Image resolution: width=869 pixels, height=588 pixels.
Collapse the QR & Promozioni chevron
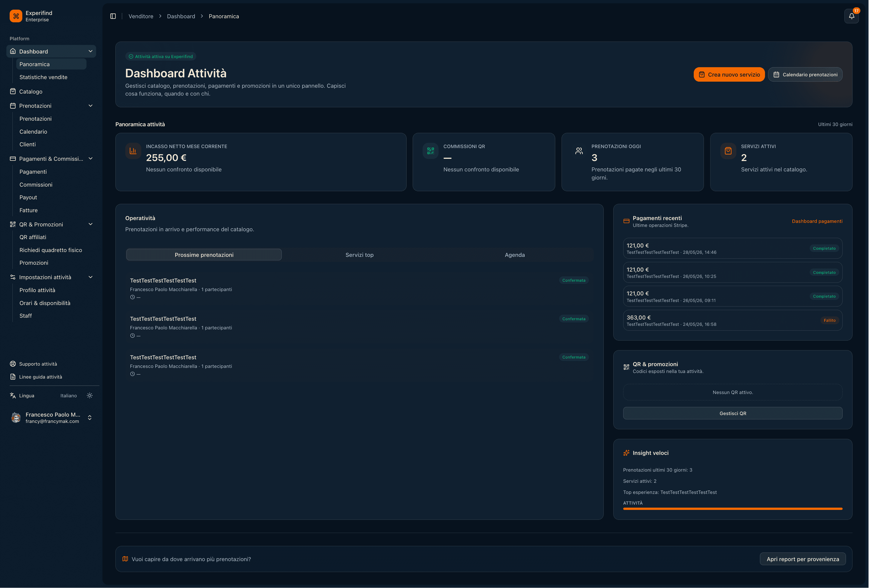click(91, 224)
